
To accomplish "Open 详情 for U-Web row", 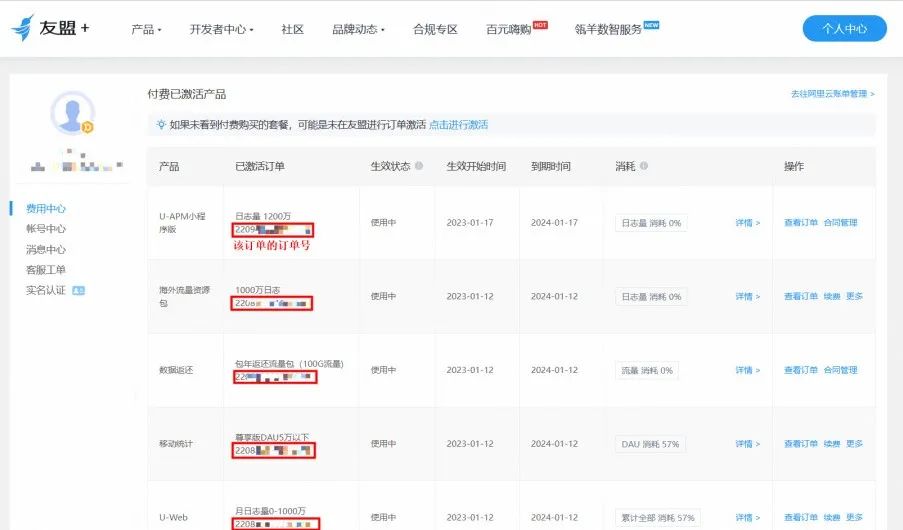I will click(x=748, y=517).
